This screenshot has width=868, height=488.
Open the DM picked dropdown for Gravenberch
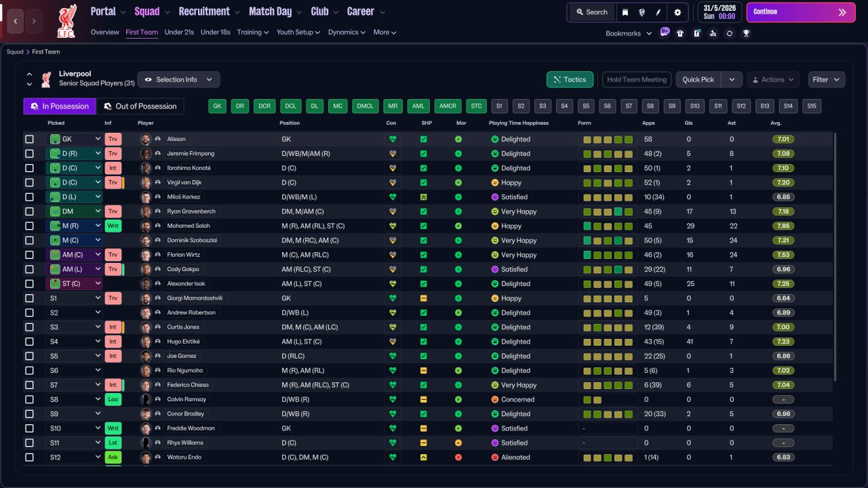(75, 211)
